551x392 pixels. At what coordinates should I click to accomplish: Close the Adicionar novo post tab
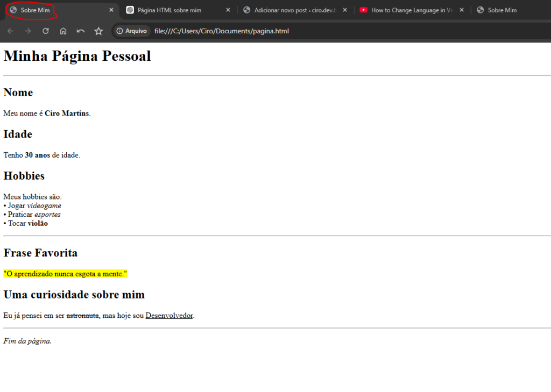coord(345,10)
